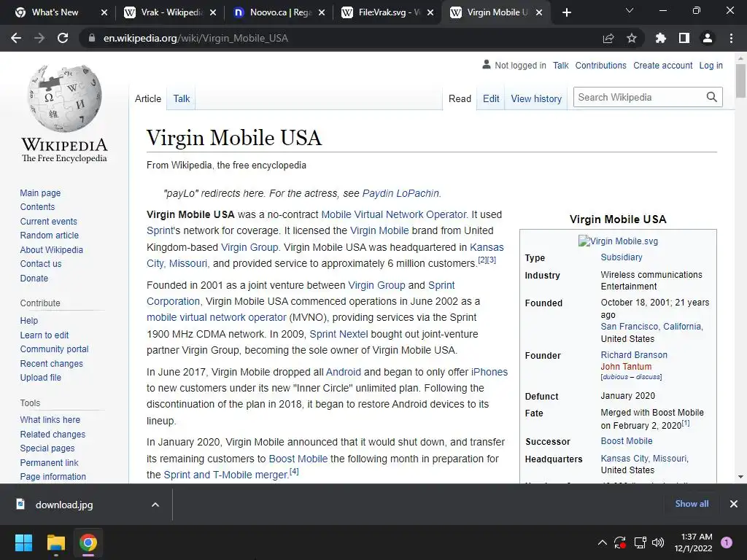Expand download.jpg options chevron
The width and height of the screenshot is (747, 560).
click(x=155, y=505)
